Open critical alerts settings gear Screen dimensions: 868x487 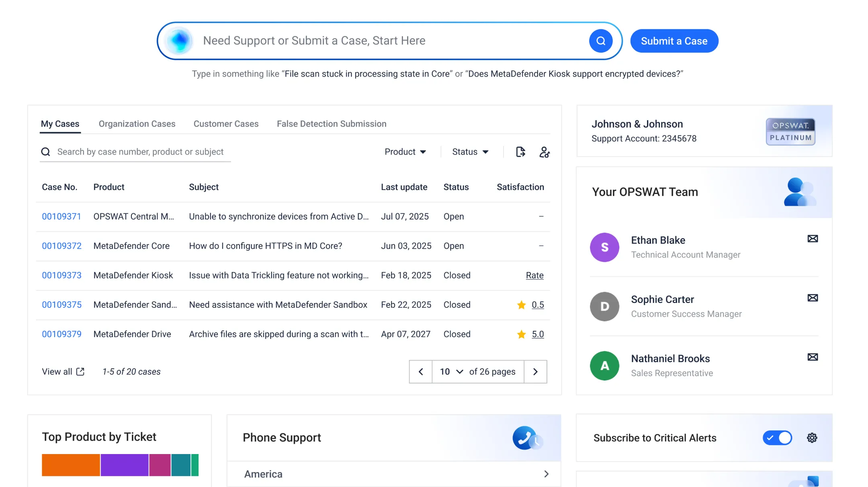(x=812, y=438)
